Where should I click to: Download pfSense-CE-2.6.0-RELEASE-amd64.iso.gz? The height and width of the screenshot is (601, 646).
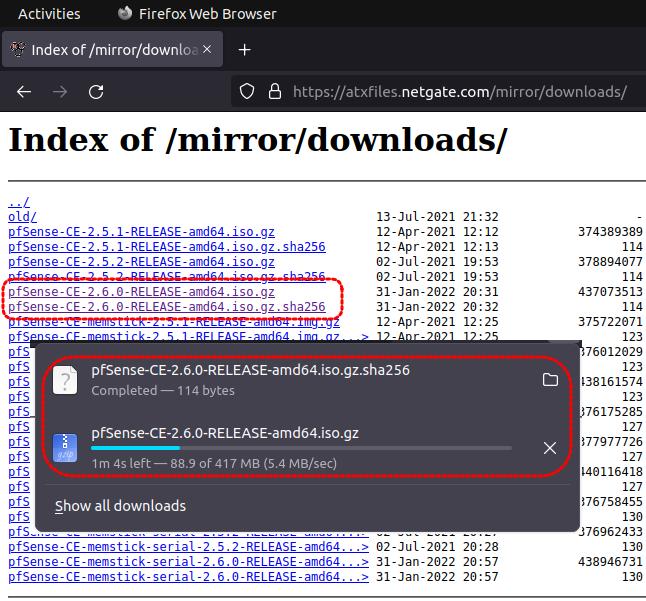141,292
